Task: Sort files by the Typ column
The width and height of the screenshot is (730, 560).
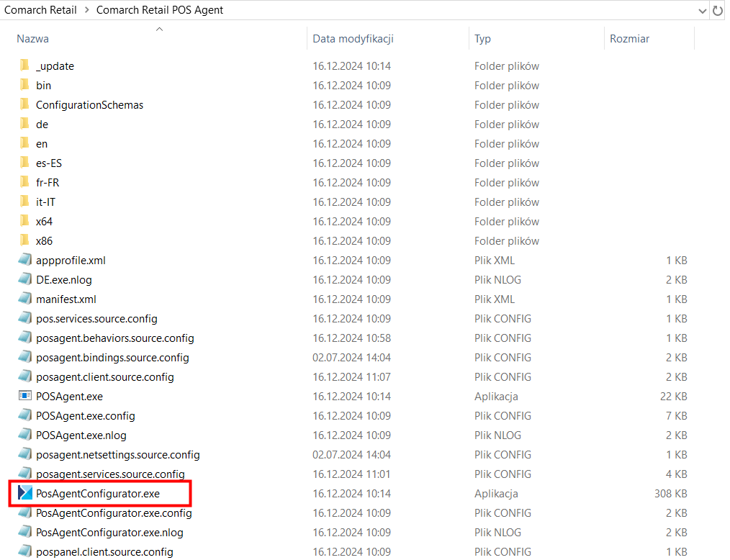Action: pyautogui.click(x=482, y=39)
